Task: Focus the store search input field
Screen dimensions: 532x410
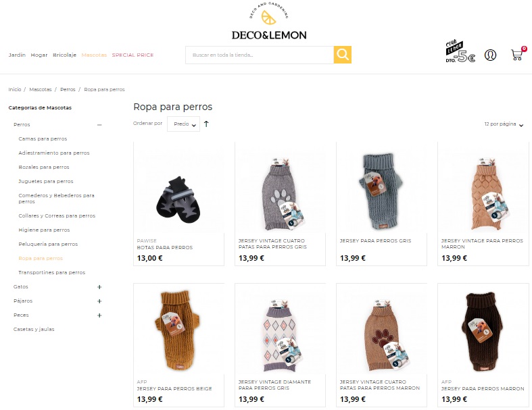Action: pyautogui.click(x=260, y=55)
